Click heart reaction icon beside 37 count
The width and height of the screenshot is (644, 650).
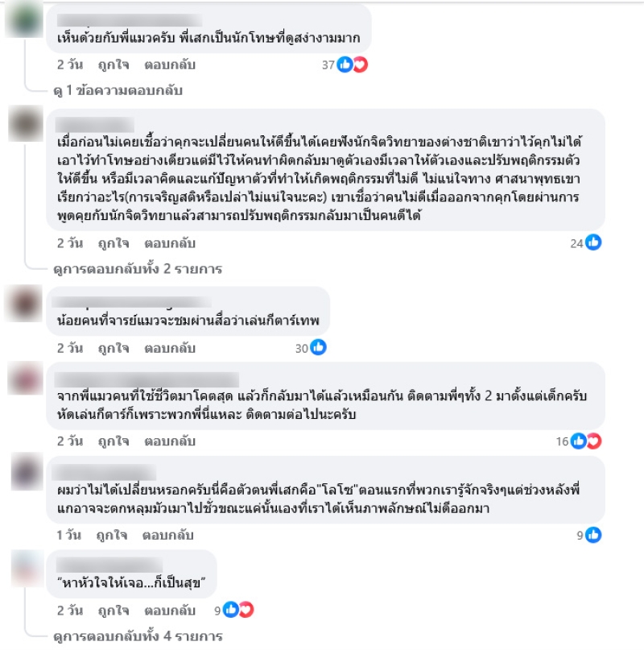coord(361,64)
